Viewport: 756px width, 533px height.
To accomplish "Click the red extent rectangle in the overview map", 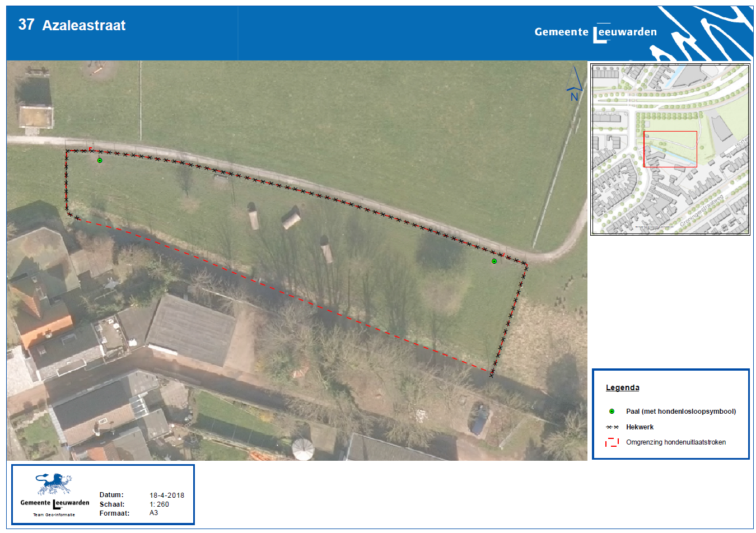I will 670,149.
